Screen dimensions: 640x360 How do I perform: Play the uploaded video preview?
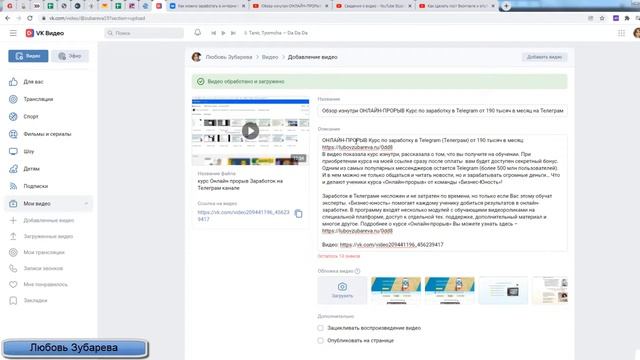tap(250, 131)
